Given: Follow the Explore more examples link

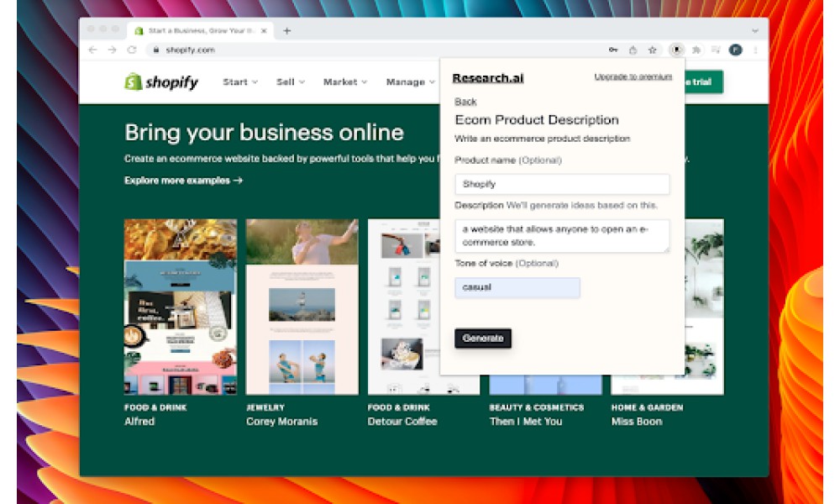Looking at the screenshot, I should tap(183, 181).
